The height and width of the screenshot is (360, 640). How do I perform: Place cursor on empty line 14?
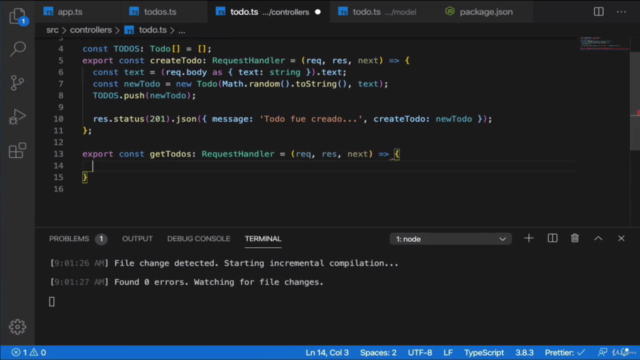coord(329,166)
